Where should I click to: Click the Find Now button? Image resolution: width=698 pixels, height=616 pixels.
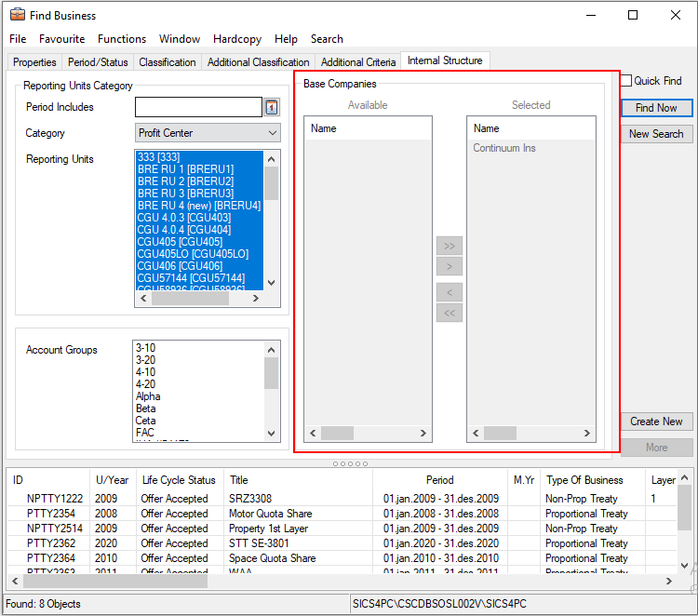656,108
